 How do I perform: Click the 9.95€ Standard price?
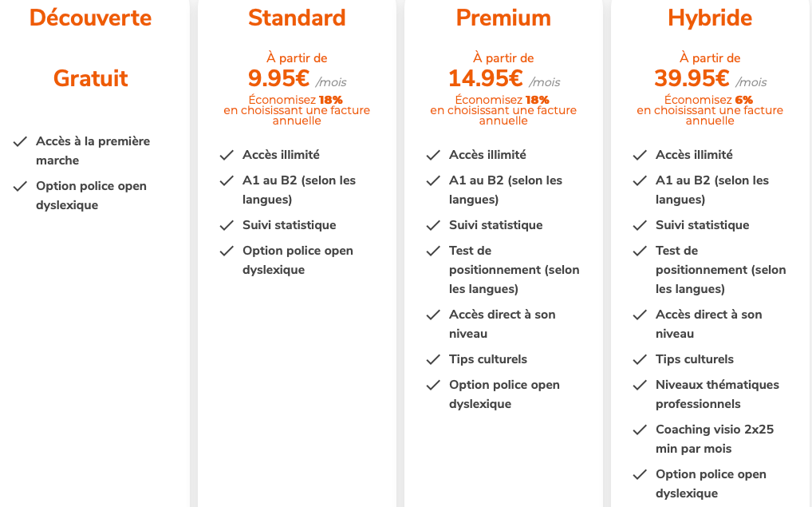click(x=278, y=78)
